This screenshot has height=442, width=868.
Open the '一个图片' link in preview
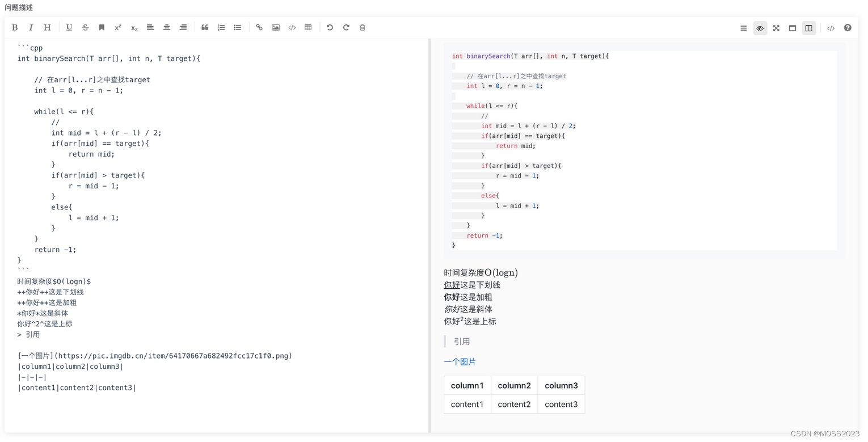point(460,362)
